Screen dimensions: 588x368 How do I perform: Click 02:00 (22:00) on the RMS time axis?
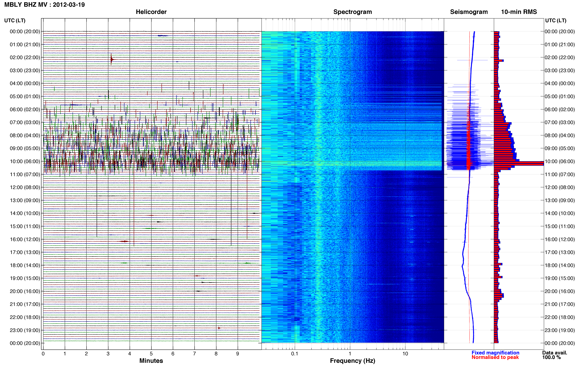(x=560, y=57)
